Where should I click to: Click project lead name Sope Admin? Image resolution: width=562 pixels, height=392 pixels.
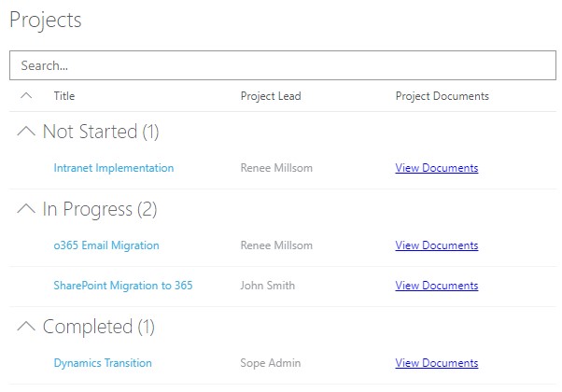tap(272, 363)
